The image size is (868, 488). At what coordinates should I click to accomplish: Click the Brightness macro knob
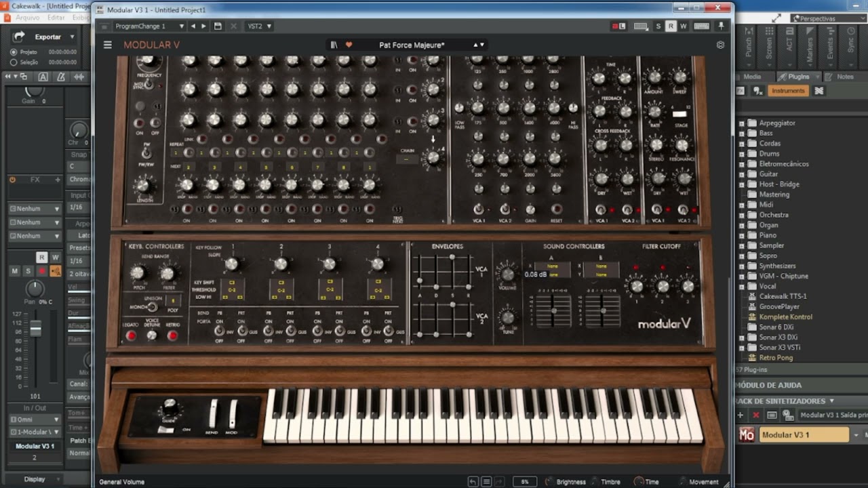pyautogui.click(x=549, y=482)
